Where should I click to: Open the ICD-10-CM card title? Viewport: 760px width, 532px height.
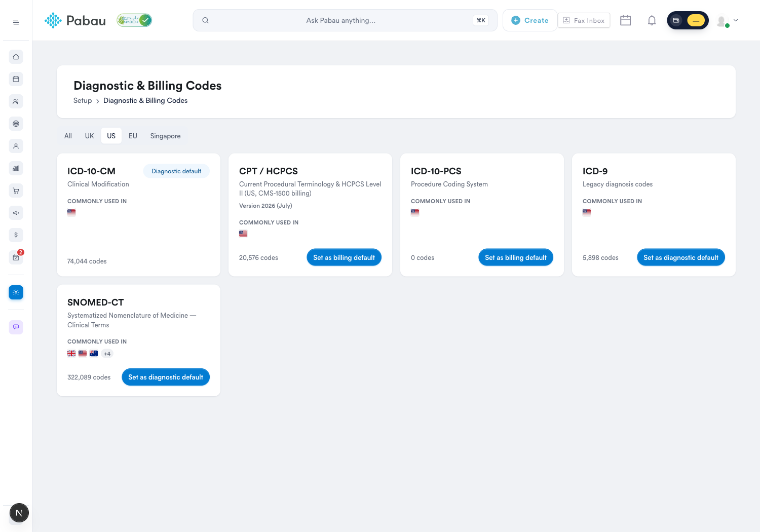coord(91,171)
